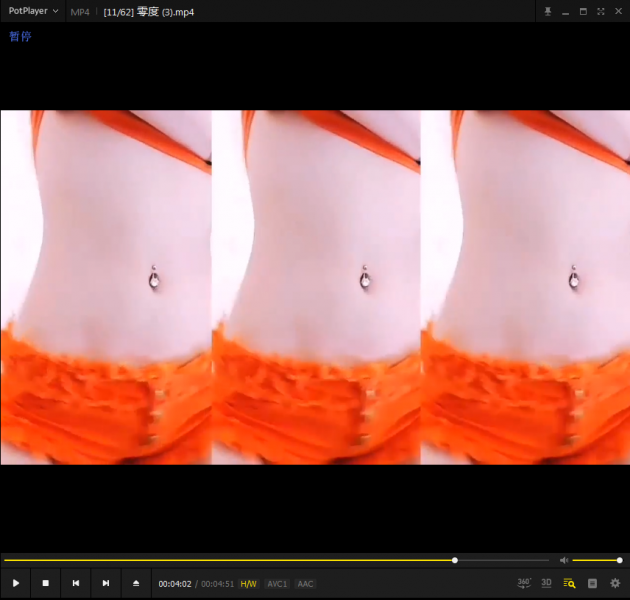The height and width of the screenshot is (600, 630).
Task: Toggle H/W hardware acceleration indicator
Action: tap(248, 584)
